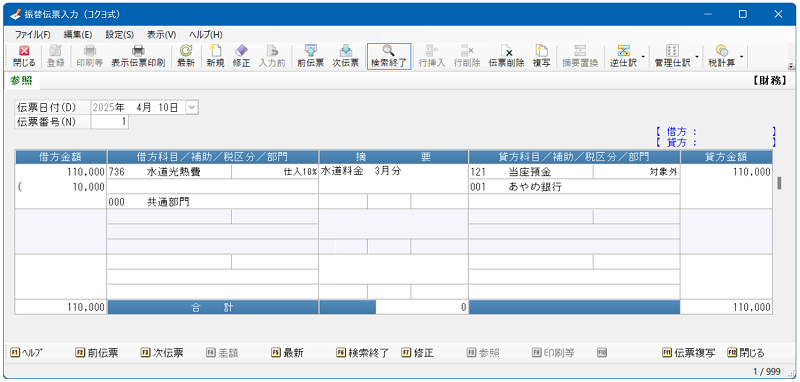Expand the 管理仕訳 dropdown arrow
This screenshot has width=800, height=382.
click(696, 57)
